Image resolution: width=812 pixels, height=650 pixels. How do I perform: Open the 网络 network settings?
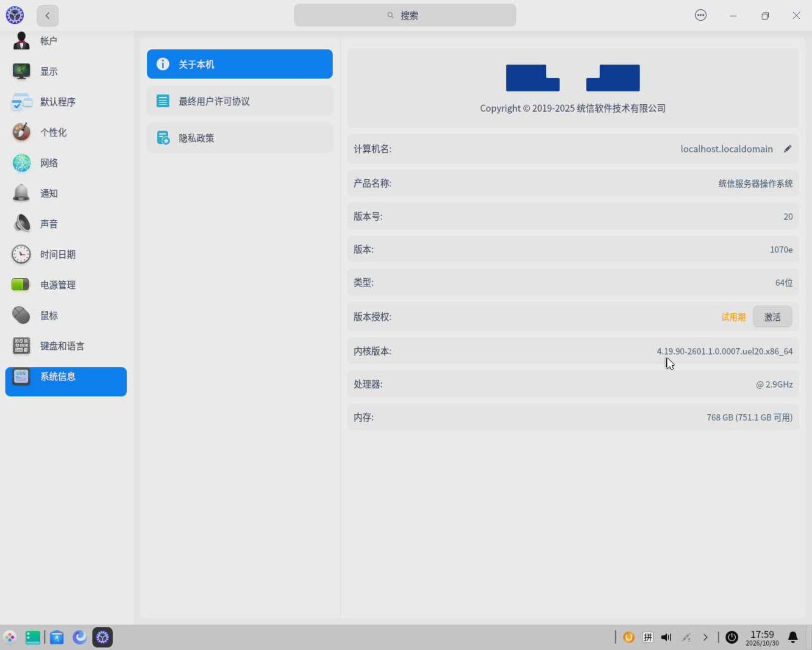66,163
